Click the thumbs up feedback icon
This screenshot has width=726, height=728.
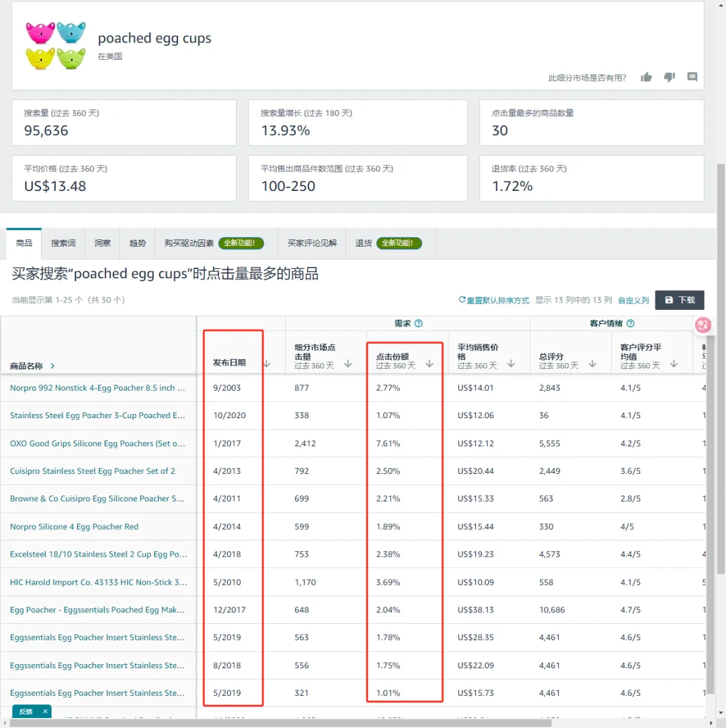646,77
